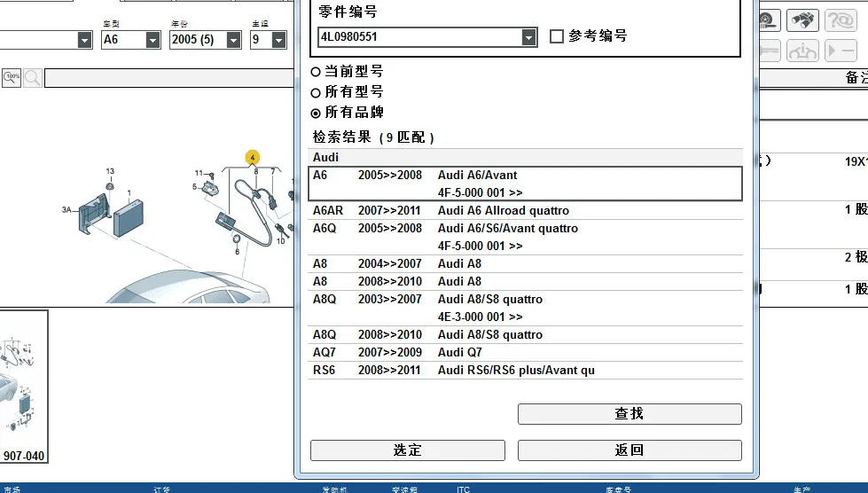Click the 4E-3-000 001 >> chassis number text

point(480,317)
